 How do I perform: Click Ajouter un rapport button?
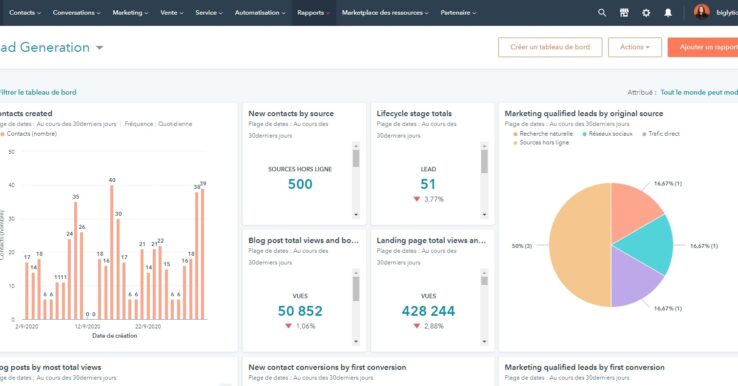[x=704, y=47]
